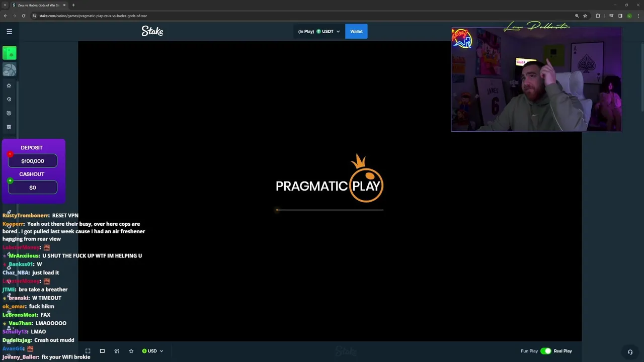Open the USD currency dropdown
Image resolution: width=644 pixels, height=362 pixels.
coord(152,351)
